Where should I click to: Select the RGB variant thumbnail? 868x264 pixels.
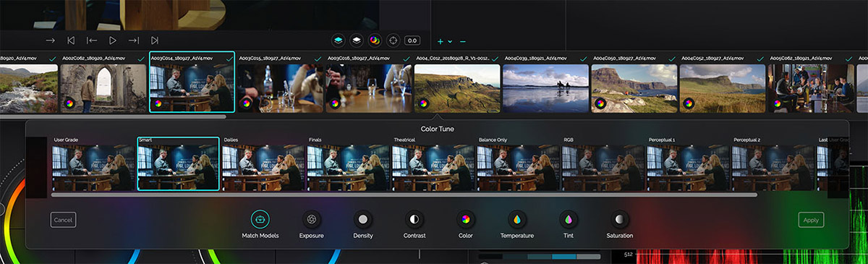(x=603, y=168)
